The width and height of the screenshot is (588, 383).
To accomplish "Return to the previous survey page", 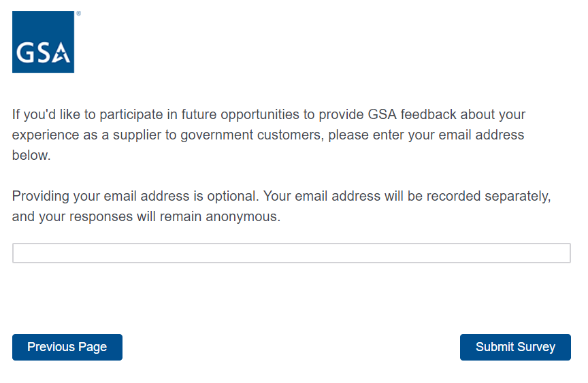I will [x=67, y=347].
